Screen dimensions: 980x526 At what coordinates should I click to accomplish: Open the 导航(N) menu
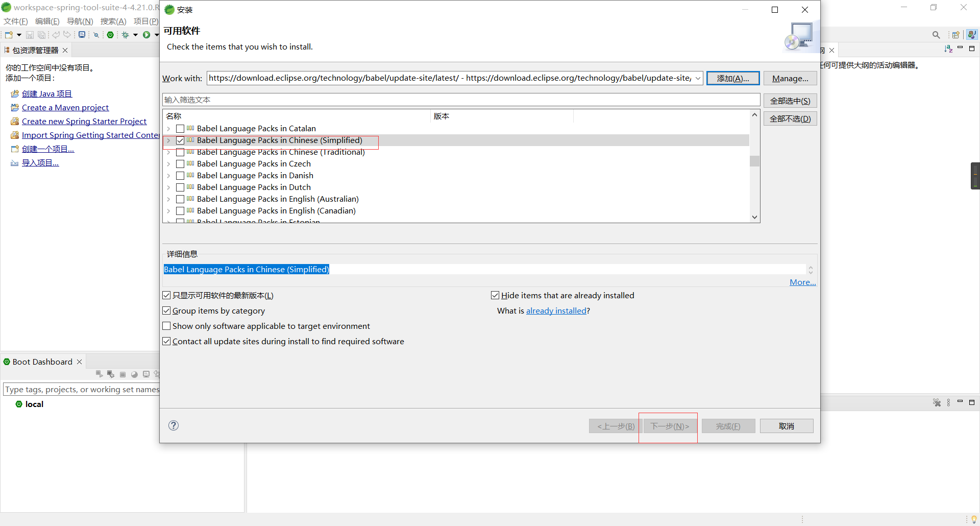click(80, 21)
